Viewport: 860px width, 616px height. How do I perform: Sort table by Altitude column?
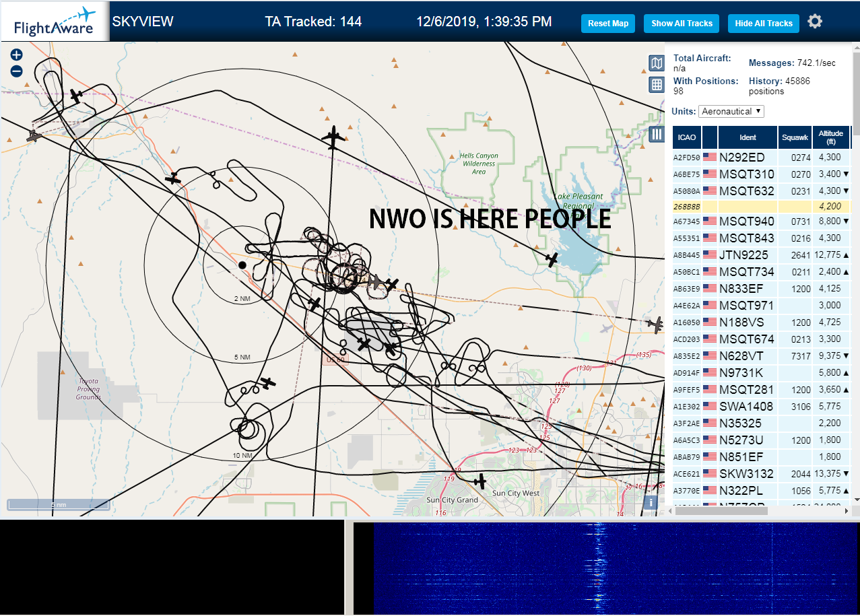point(831,137)
